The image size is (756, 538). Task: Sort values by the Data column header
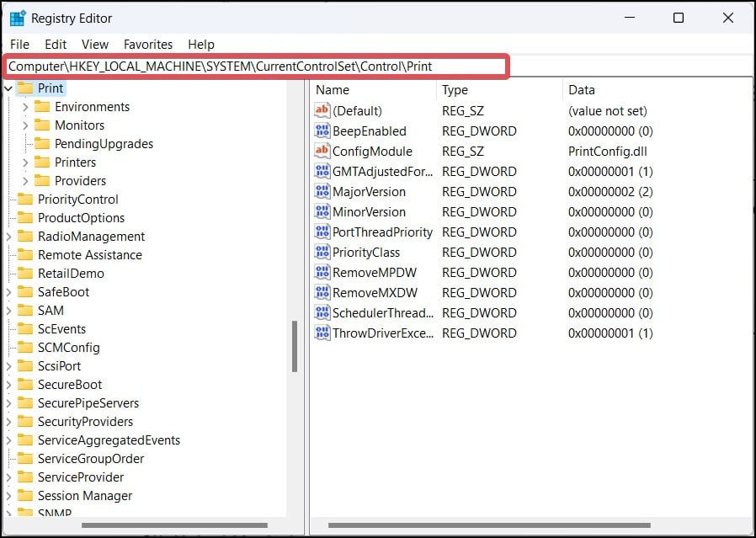point(658,90)
